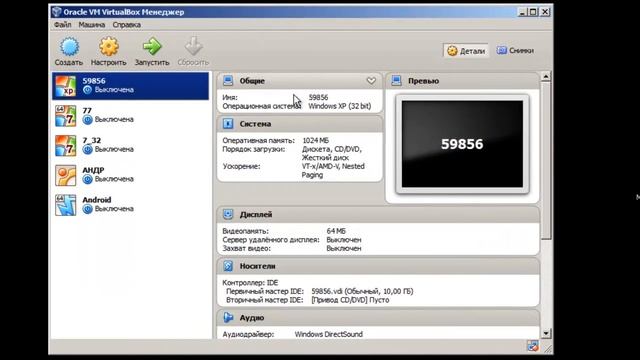Click the 1024 МБ memory value
The height and width of the screenshot is (360, 640).
316,140
